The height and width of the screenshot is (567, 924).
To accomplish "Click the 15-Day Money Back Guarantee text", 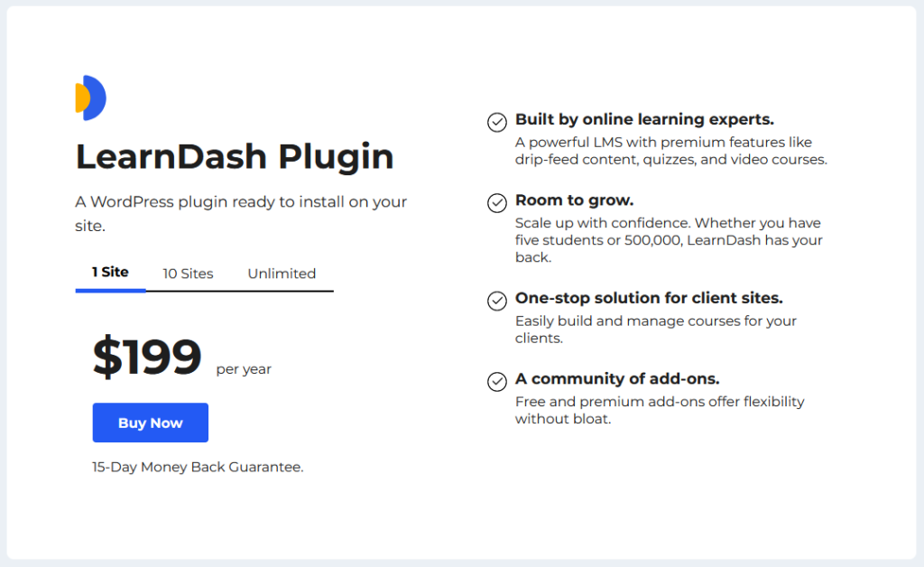I will click(x=198, y=467).
